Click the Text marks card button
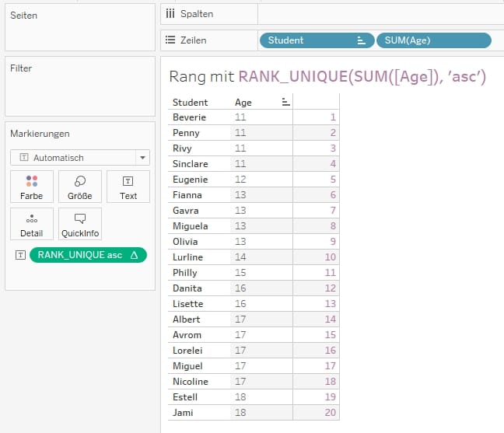 128,187
